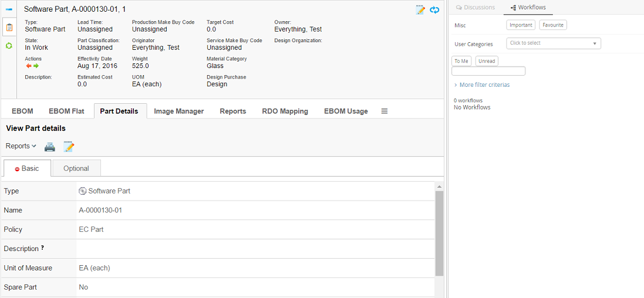Open the tab overflow hamburger menu
This screenshot has height=298, width=644.
click(385, 111)
